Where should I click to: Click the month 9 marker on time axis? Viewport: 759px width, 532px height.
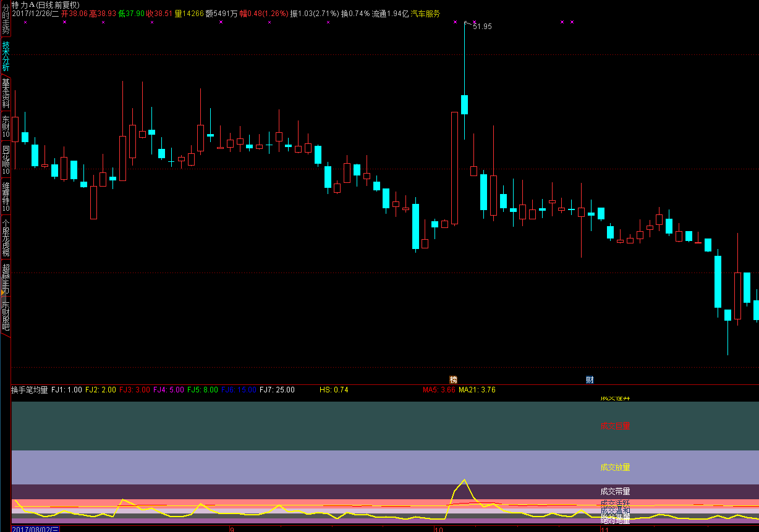click(232, 530)
